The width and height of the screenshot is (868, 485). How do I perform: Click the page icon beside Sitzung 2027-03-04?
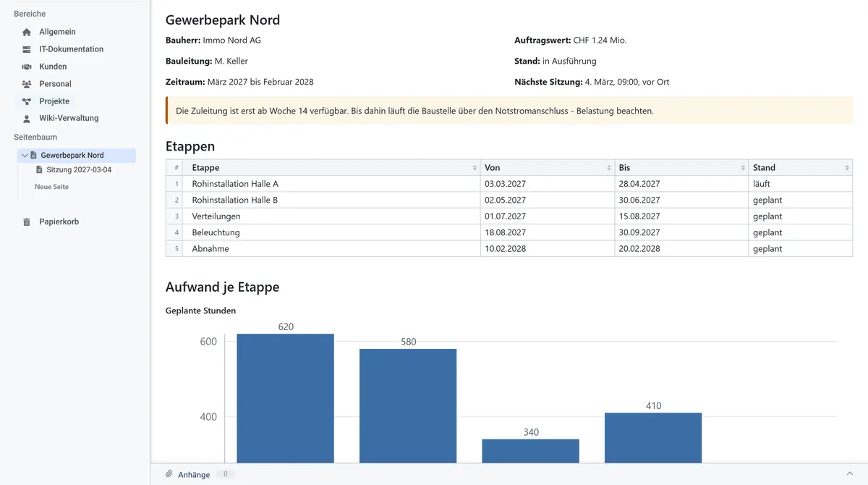click(x=39, y=170)
